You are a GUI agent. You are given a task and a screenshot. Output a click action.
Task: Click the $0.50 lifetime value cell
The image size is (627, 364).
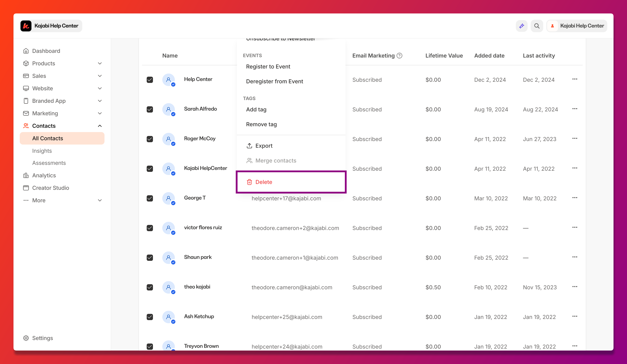433,288
